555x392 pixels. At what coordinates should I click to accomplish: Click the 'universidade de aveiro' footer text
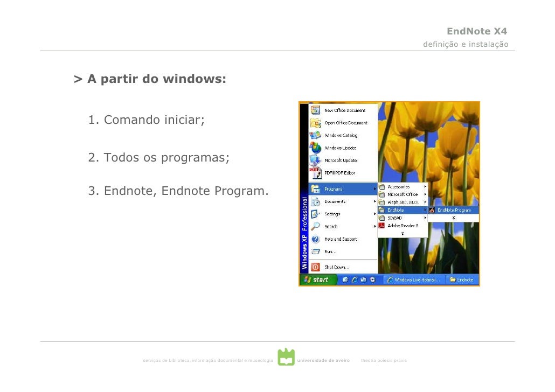[323, 360]
